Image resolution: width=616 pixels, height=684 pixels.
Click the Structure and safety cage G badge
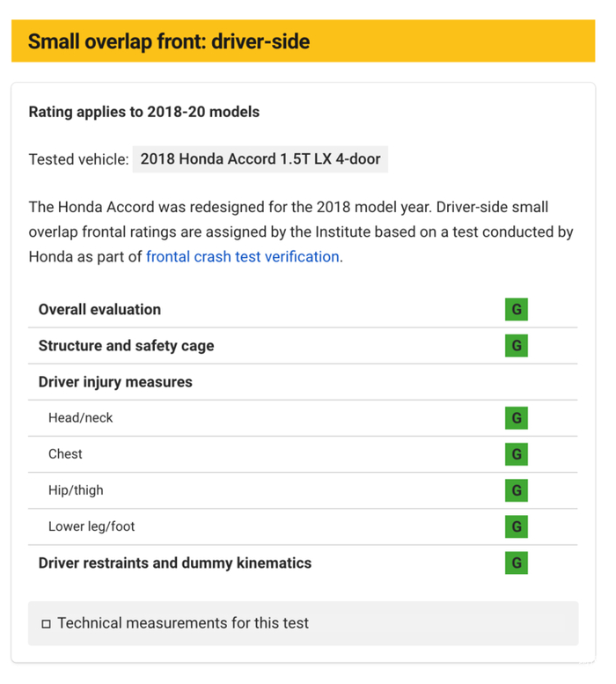tap(517, 346)
